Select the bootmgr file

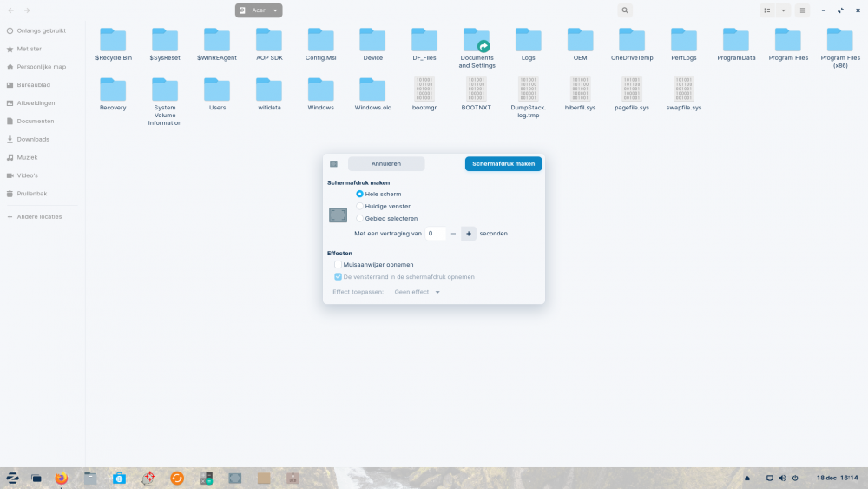click(424, 94)
